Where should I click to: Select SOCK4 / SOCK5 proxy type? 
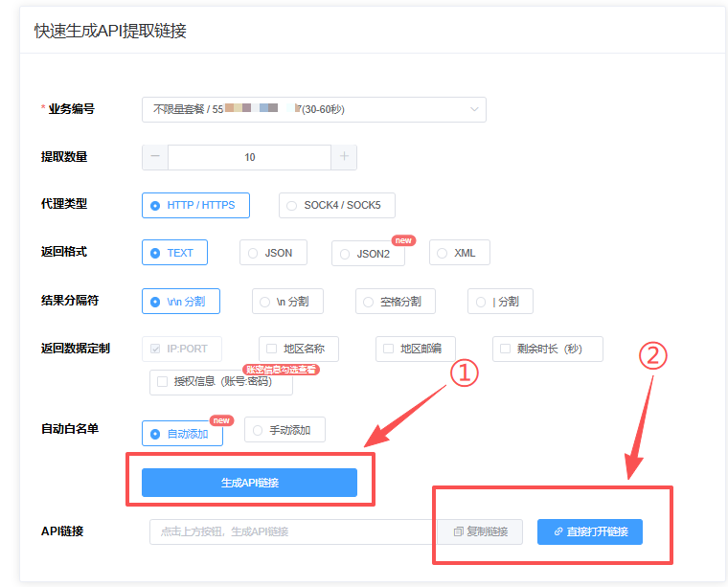[336, 205]
